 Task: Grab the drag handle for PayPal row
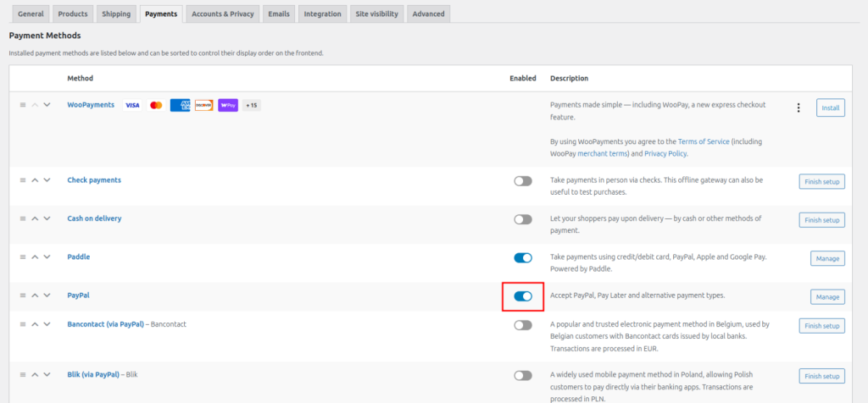(23, 295)
